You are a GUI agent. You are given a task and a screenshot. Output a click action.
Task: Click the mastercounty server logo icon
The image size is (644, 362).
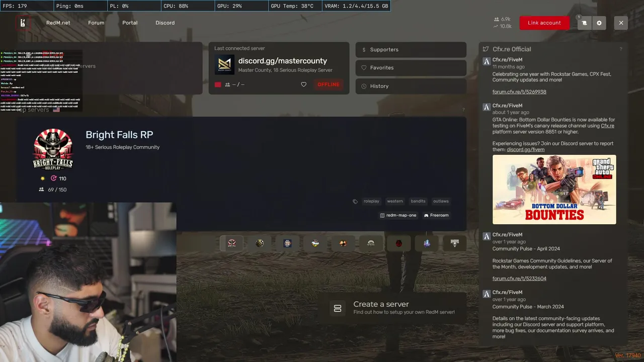pyautogui.click(x=224, y=65)
